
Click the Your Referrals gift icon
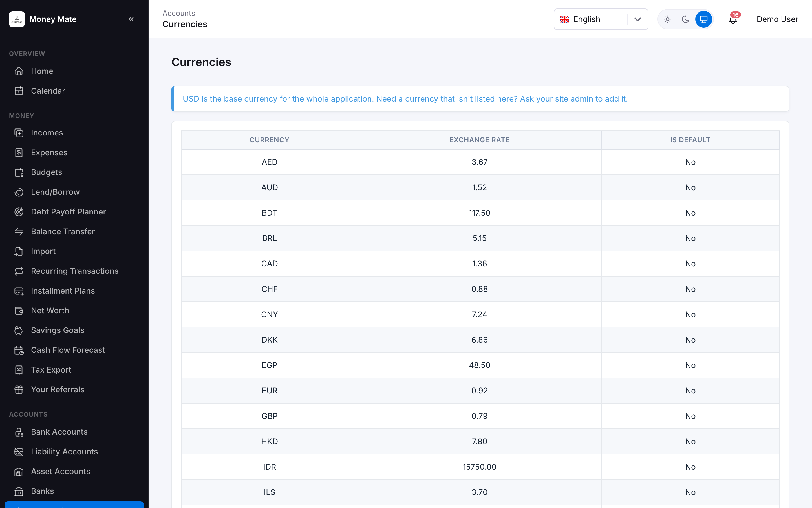19,389
